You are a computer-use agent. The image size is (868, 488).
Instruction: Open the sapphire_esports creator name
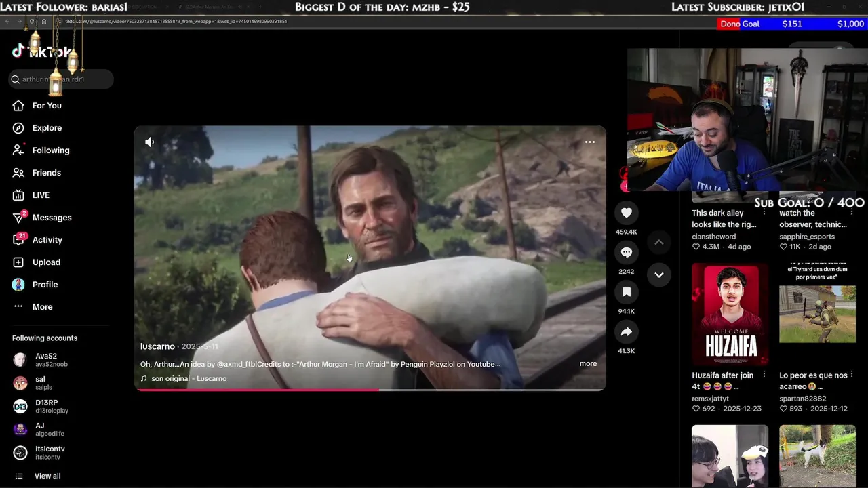(x=807, y=237)
